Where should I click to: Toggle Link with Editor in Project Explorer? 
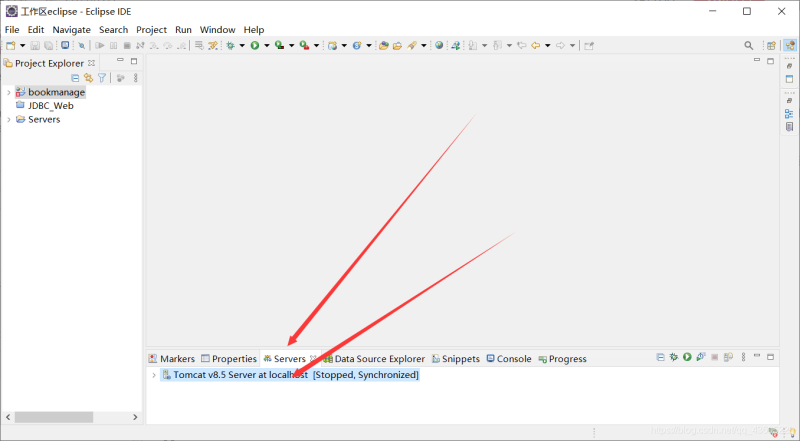tap(89, 78)
